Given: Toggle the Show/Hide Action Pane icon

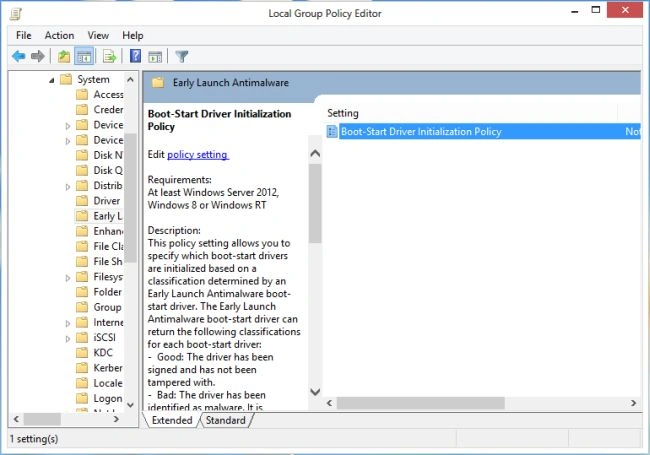Looking at the screenshot, I should tap(155, 56).
